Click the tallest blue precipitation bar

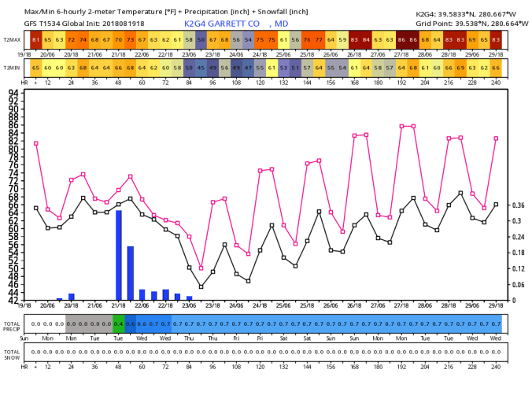tap(119, 255)
